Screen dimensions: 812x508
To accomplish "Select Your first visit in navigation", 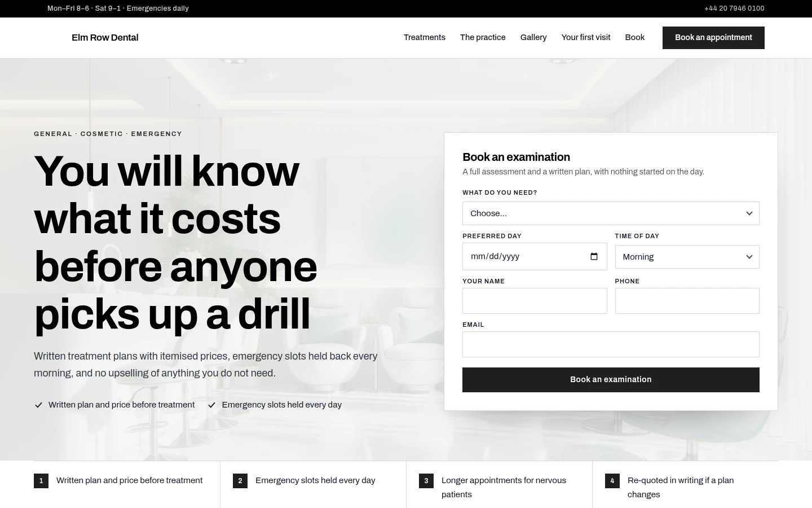I will (586, 37).
